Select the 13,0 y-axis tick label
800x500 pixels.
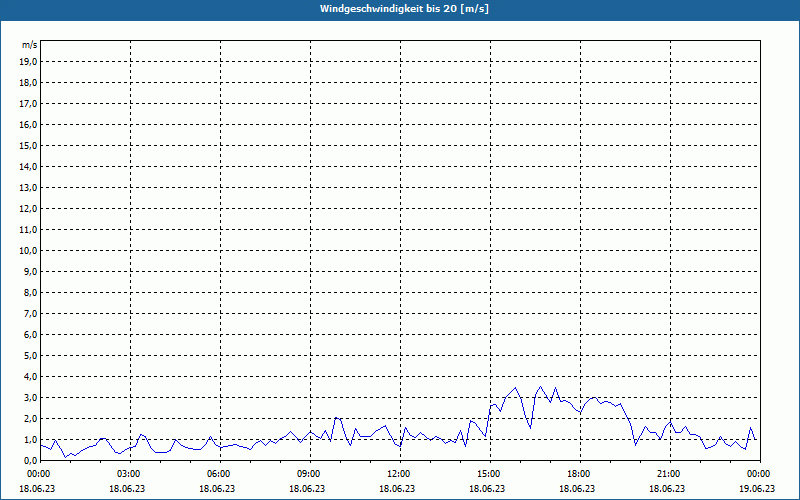click(x=28, y=188)
